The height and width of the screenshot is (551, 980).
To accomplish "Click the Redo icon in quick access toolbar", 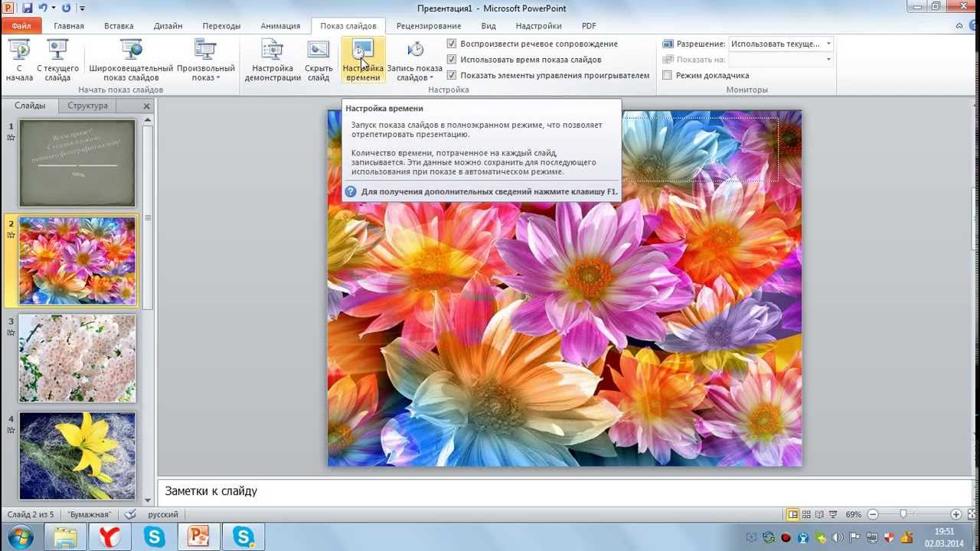I will [66, 8].
